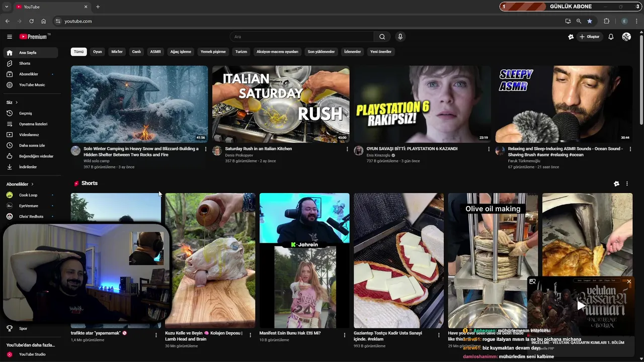This screenshot has width=644, height=362.
Task: Select the Oyun filter chip
Action: [98, 52]
